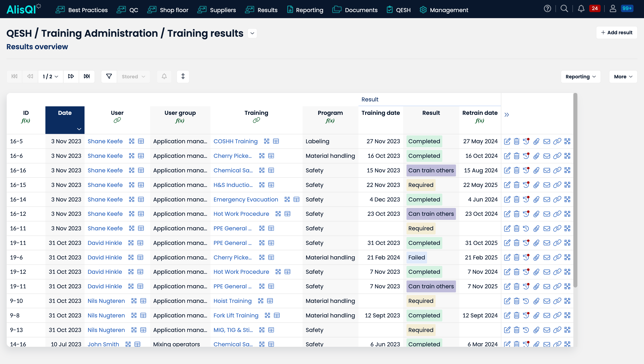The width and height of the screenshot is (644, 364).
Task: Open the Date column sort chevron
Action: pos(79,129)
